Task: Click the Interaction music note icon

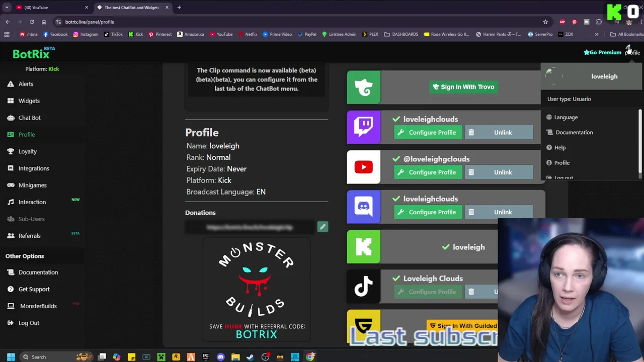Action: coord(11,202)
